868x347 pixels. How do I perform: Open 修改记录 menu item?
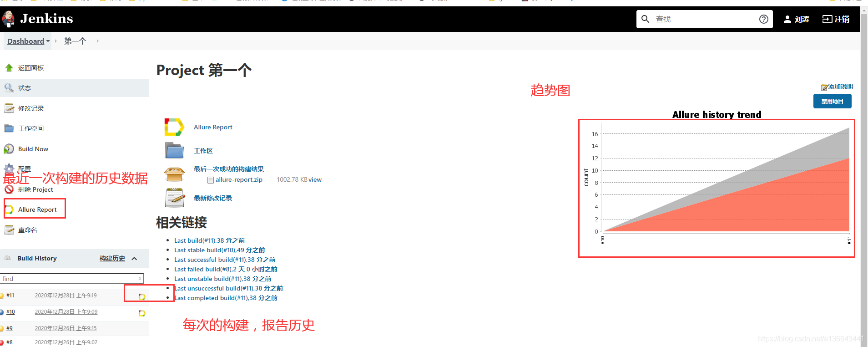(x=31, y=108)
